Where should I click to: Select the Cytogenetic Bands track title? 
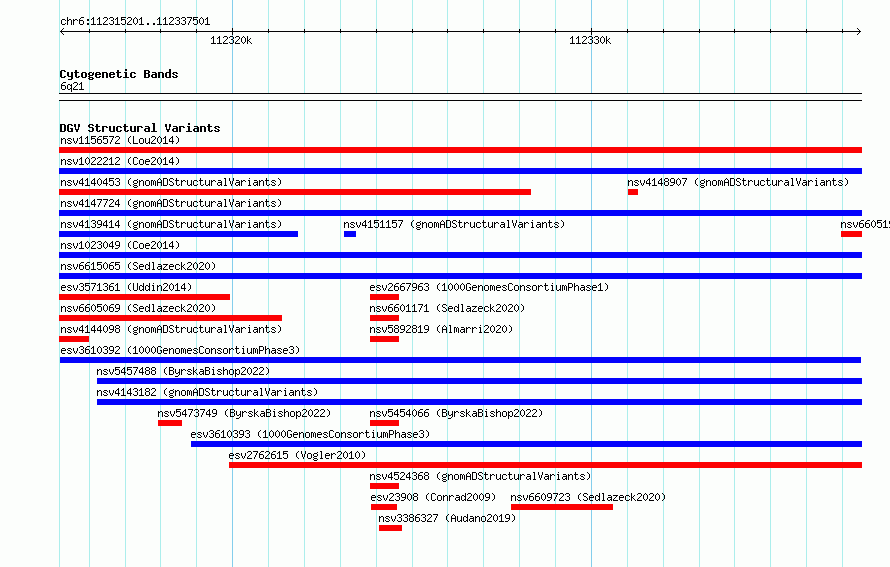(119, 74)
